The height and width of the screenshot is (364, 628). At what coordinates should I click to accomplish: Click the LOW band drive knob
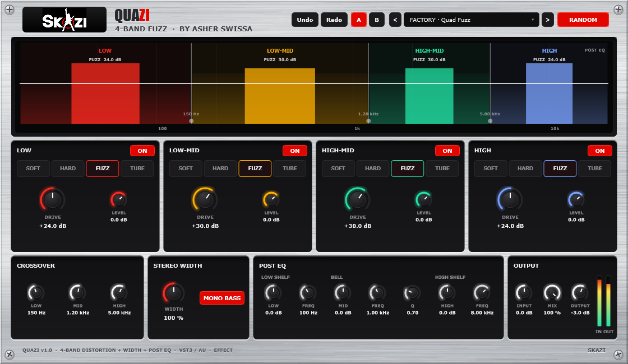[x=53, y=199]
